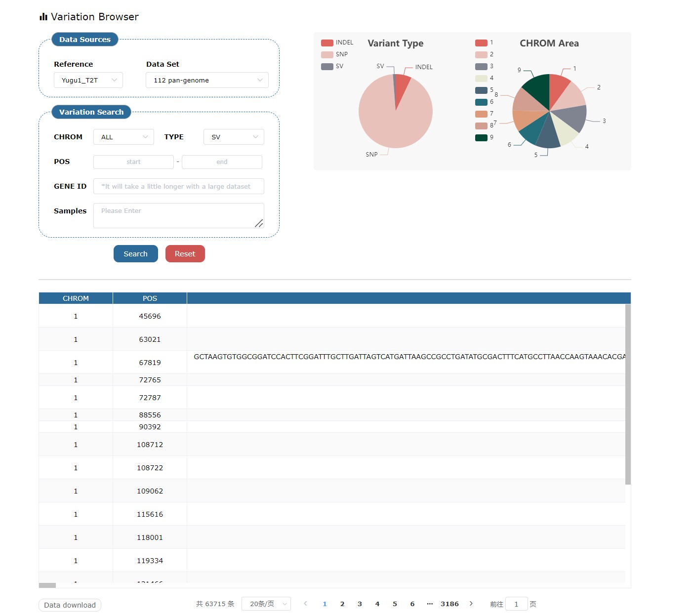Click the POS cell 118001

[150, 537]
